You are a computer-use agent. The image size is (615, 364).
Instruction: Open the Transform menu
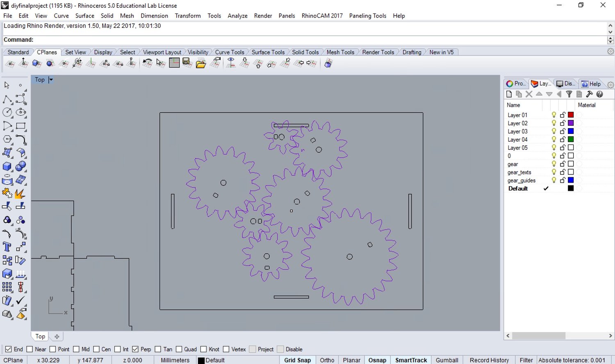pos(188,16)
